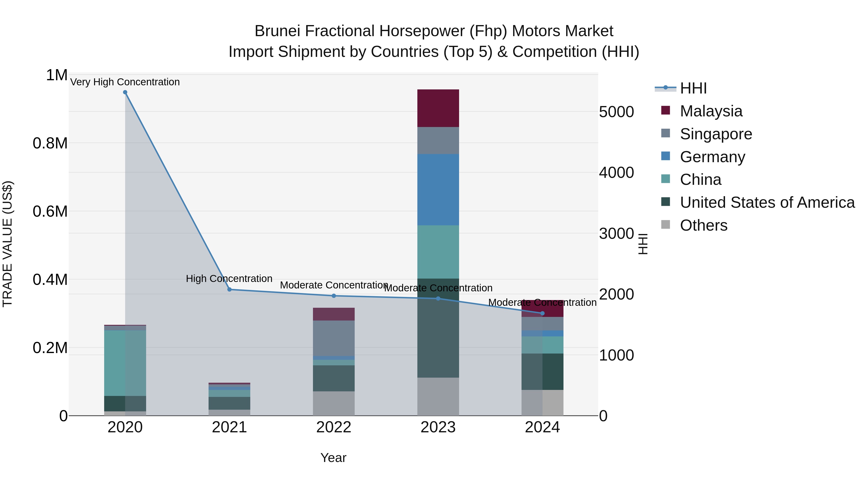The width and height of the screenshot is (868, 488).
Task: Select the 2023 HHI data point
Action: click(x=438, y=298)
